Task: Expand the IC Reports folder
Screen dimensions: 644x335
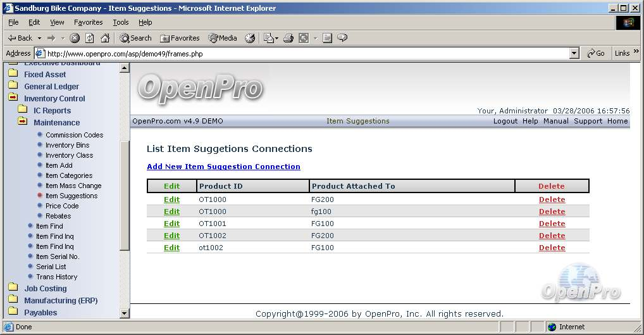Action: pyautogui.click(x=52, y=111)
